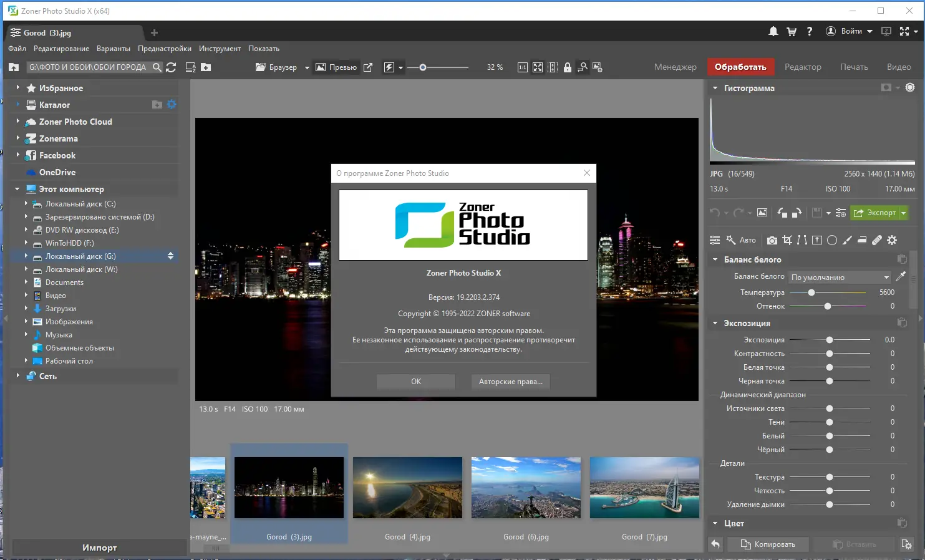
Task: Click the Copyrights button (Авторские права...)
Action: tap(510, 382)
